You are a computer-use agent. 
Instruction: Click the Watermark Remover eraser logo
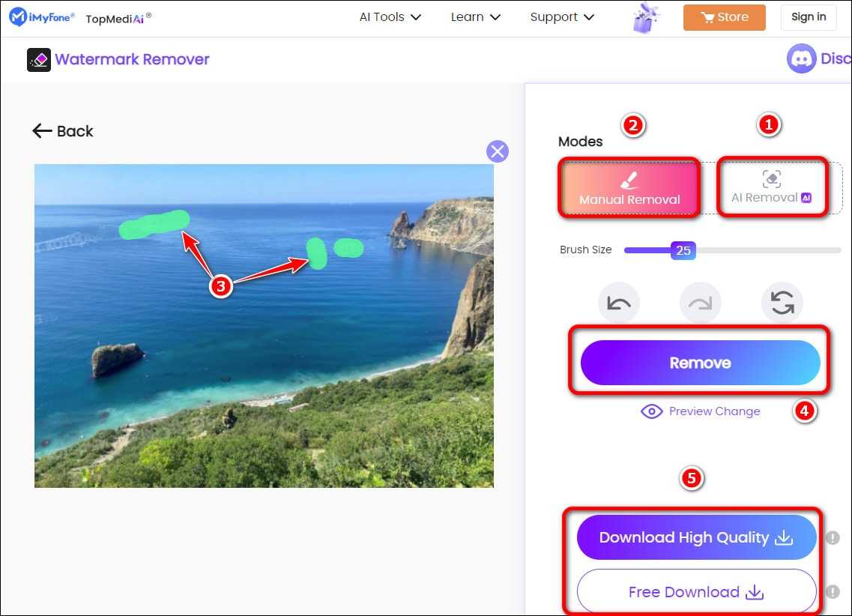pos(39,60)
